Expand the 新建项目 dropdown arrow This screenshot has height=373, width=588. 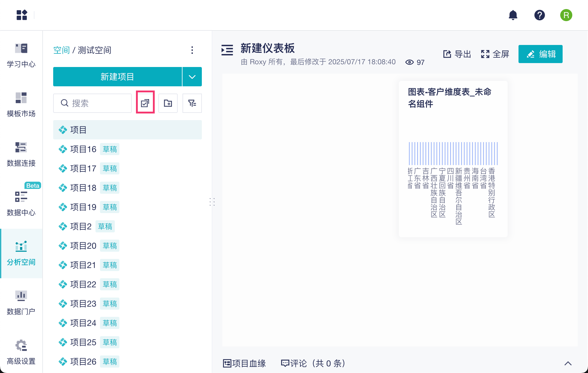tap(192, 77)
